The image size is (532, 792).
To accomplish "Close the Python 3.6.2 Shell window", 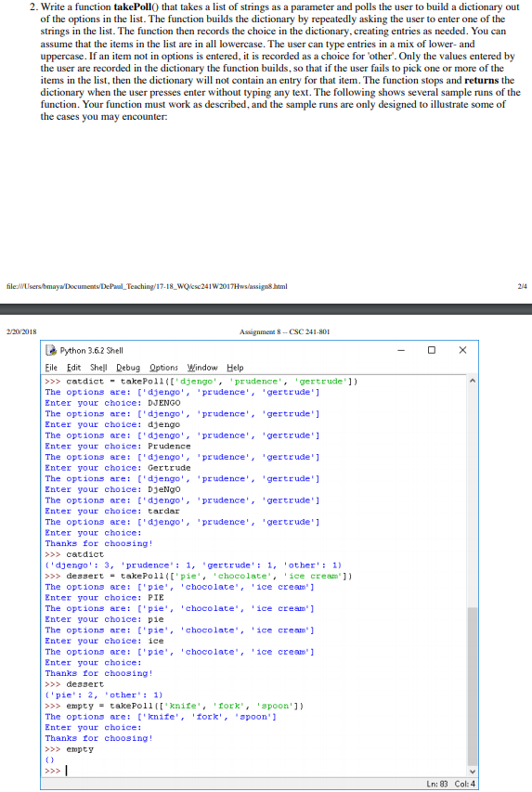I will click(x=462, y=350).
